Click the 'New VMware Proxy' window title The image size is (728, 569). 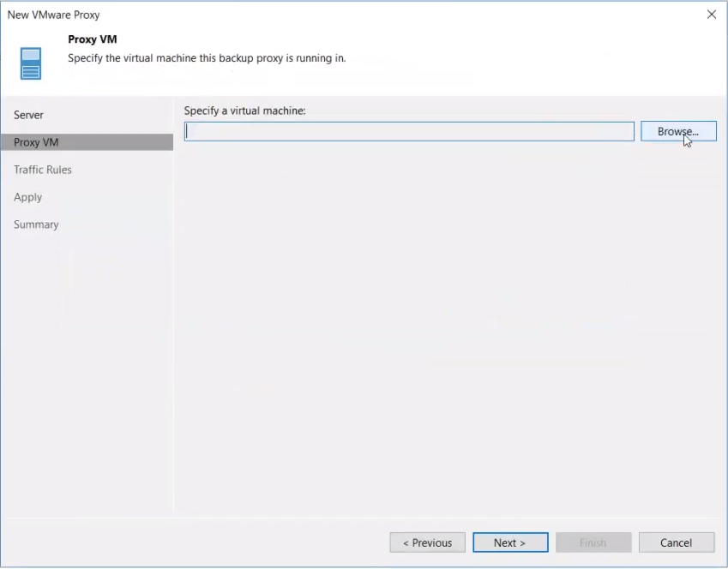click(53, 15)
